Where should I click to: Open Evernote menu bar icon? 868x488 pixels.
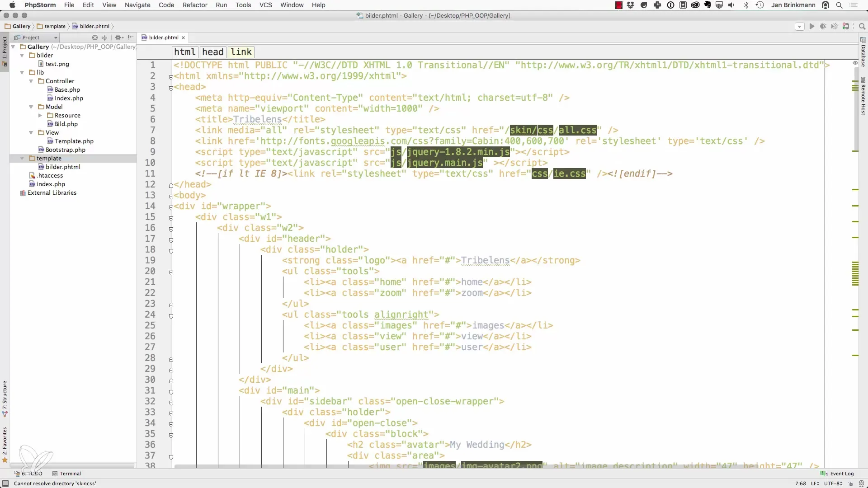tap(708, 5)
